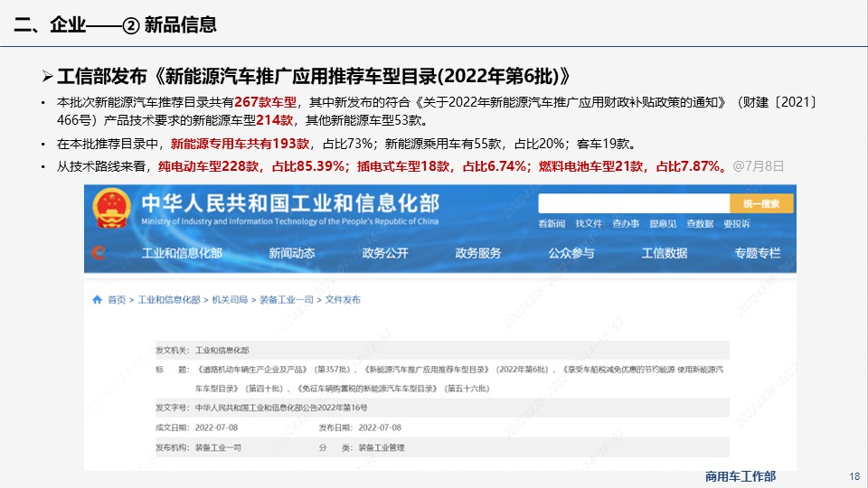Screen dimensions: 868x488
Task: Select the 工业和信息化部 navigation menu
Action: pos(182,253)
